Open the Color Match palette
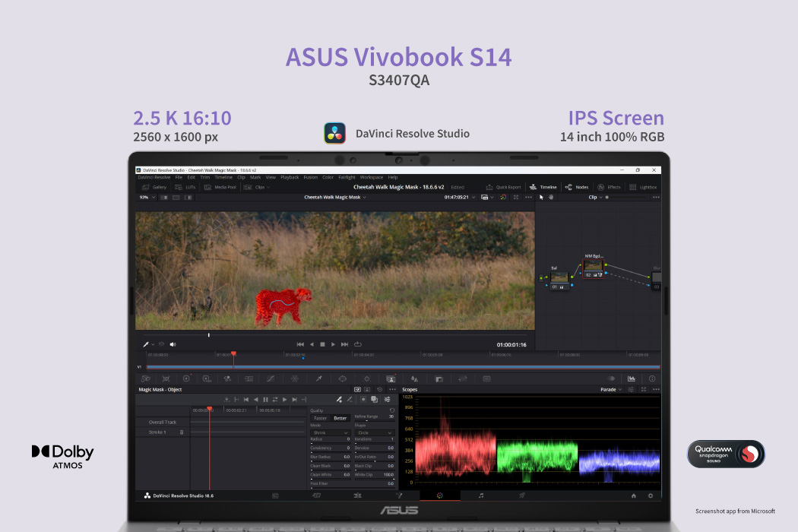The height and width of the screenshot is (532, 798). pos(166,378)
